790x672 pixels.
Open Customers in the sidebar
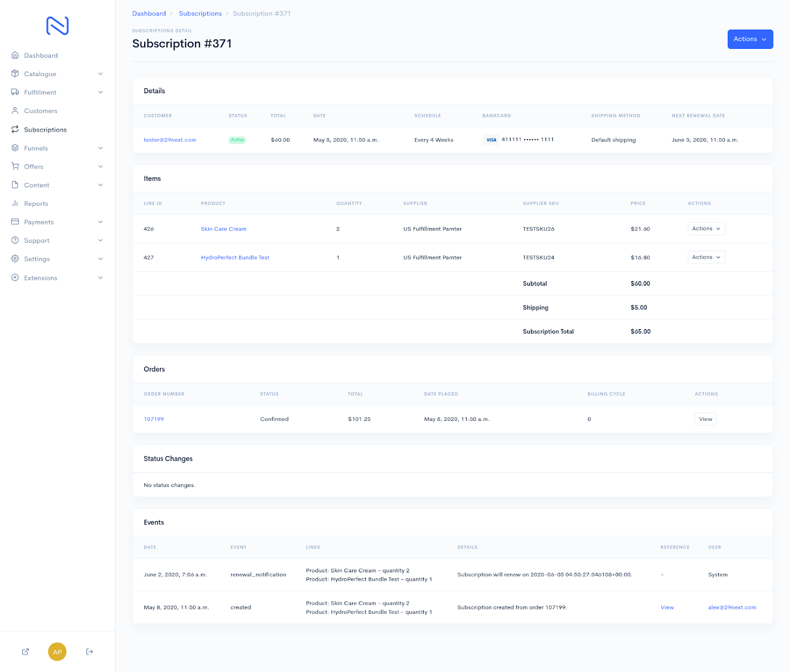(x=41, y=111)
